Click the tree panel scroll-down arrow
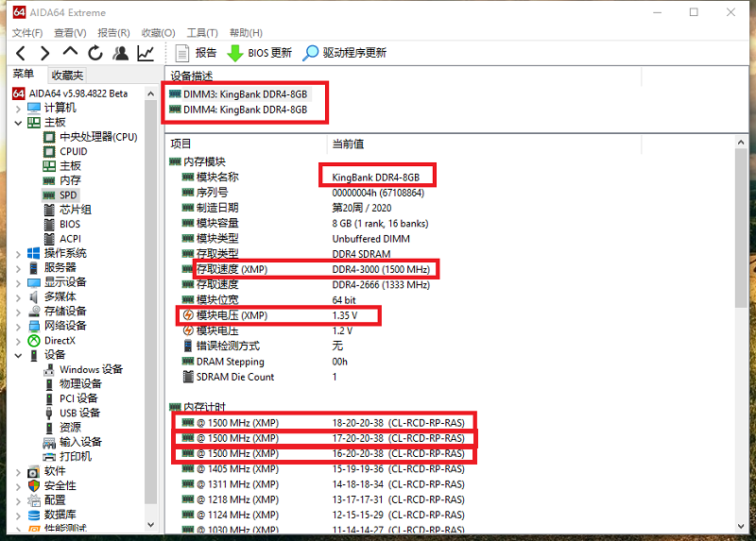The image size is (756, 541). pyautogui.click(x=151, y=525)
